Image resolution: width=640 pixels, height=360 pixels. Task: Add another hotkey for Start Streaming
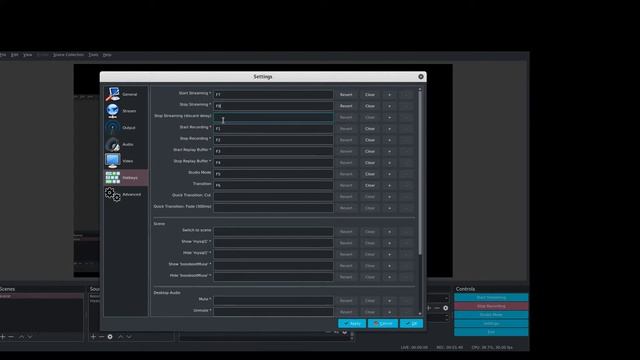(x=389, y=95)
